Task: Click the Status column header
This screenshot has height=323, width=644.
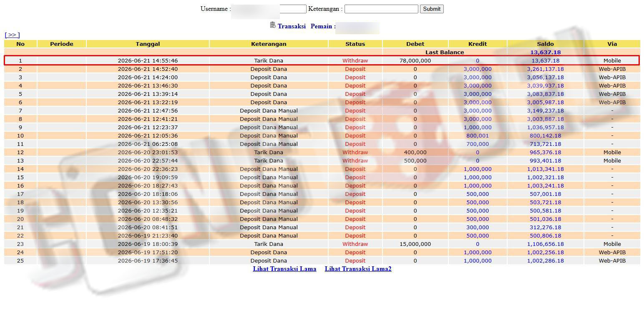Action: [x=355, y=44]
